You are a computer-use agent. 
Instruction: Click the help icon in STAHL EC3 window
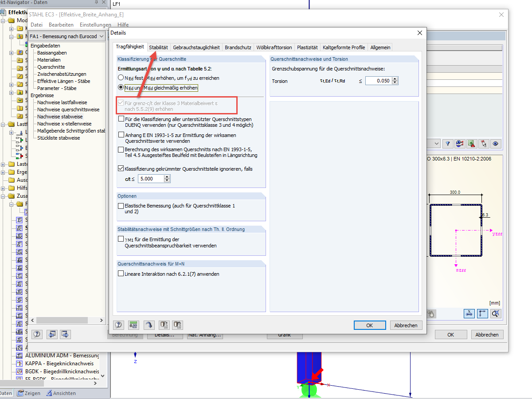click(37, 334)
